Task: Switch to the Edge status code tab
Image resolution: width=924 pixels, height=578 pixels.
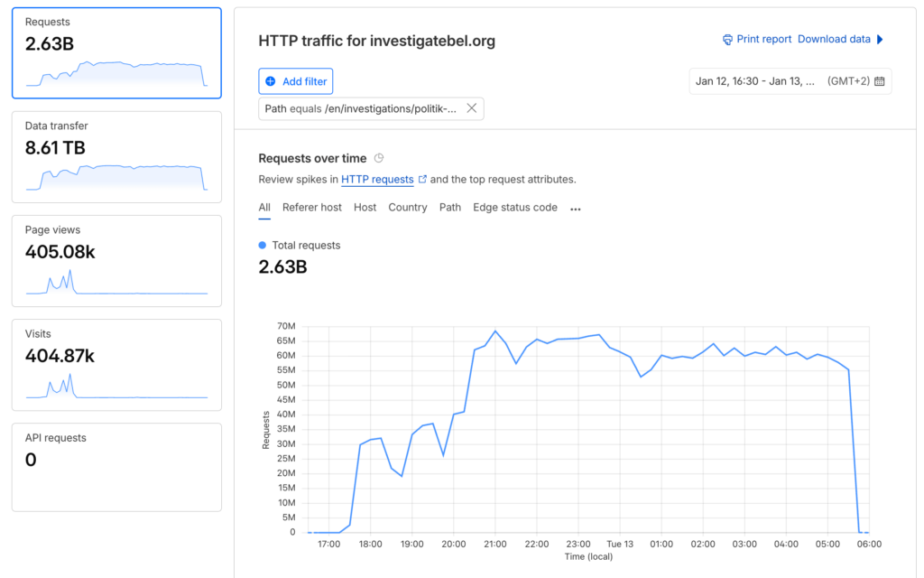Action: [x=514, y=207]
